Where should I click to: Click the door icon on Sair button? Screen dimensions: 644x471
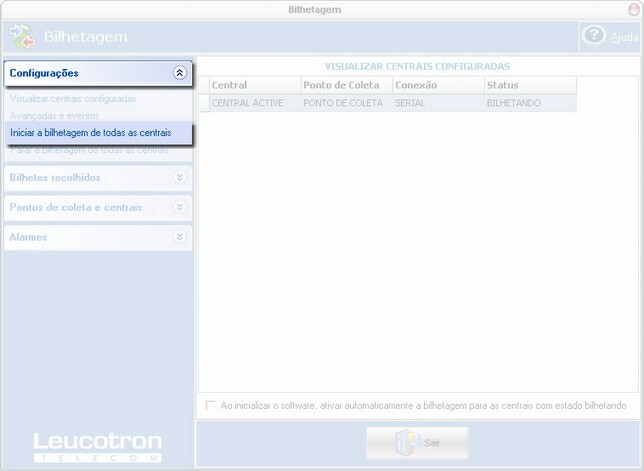[407, 442]
